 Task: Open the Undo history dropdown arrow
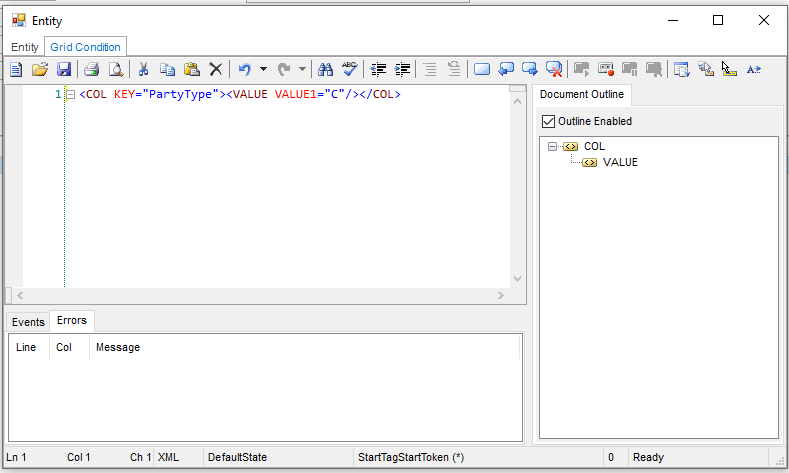click(x=263, y=69)
